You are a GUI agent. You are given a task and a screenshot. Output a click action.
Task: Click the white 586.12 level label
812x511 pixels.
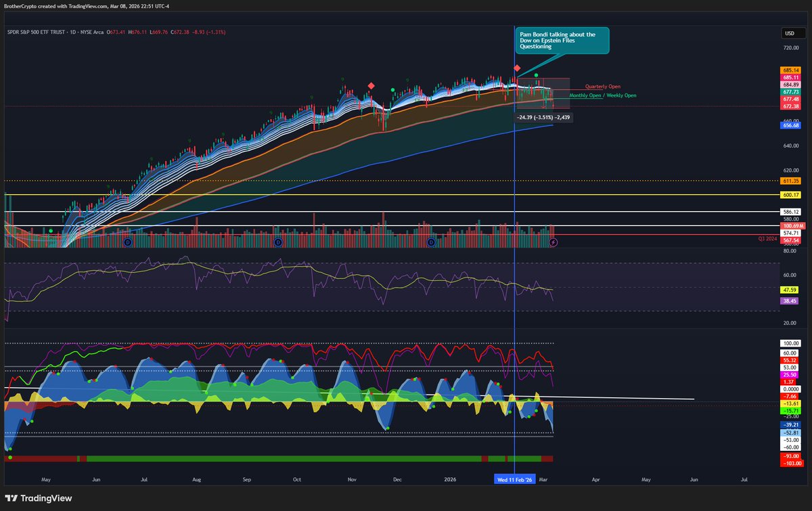click(791, 212)
